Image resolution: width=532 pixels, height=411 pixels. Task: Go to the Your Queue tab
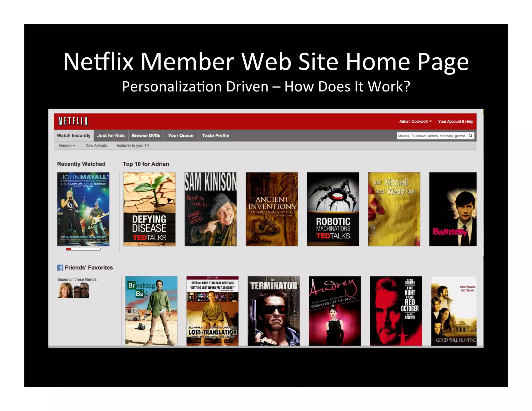click(x=181, y=136)
